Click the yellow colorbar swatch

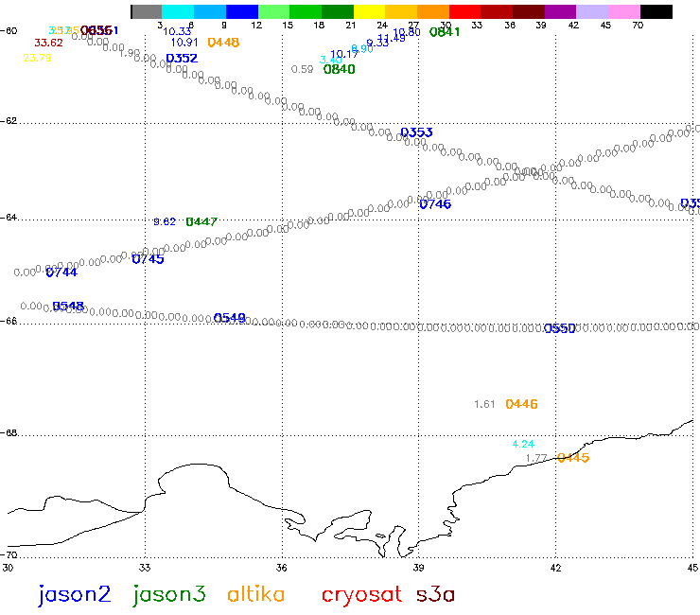[x=369, y=12]
